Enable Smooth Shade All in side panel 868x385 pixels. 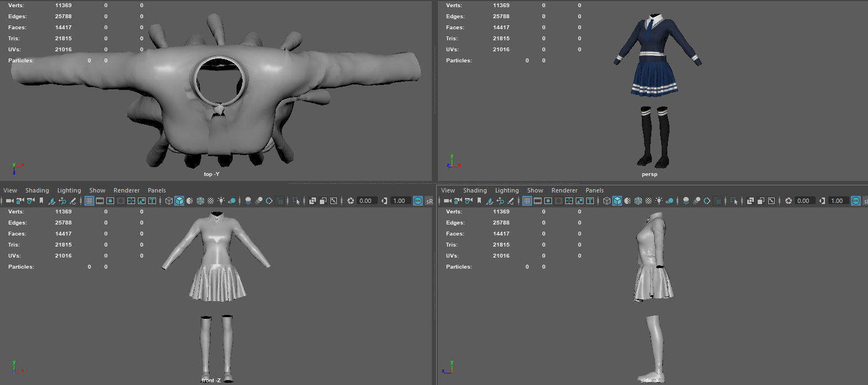click(x=617, y=201)
